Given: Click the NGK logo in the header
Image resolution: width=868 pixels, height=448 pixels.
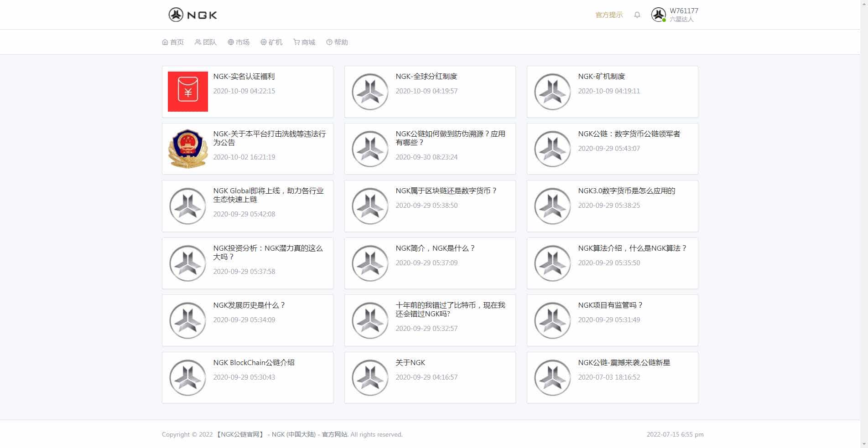Looking at the screenshot, I should tap(192, 15).
